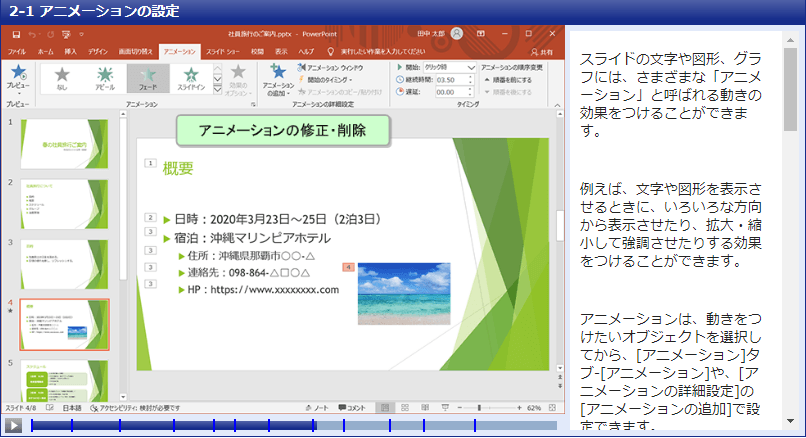Open the Slide Show (スライドショー) tab
Screen dimensions: 806x438
pos(222,50)
